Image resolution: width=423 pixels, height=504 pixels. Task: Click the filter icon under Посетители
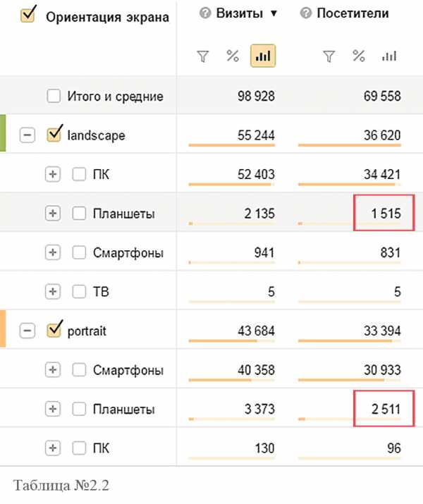click(328, 57)
